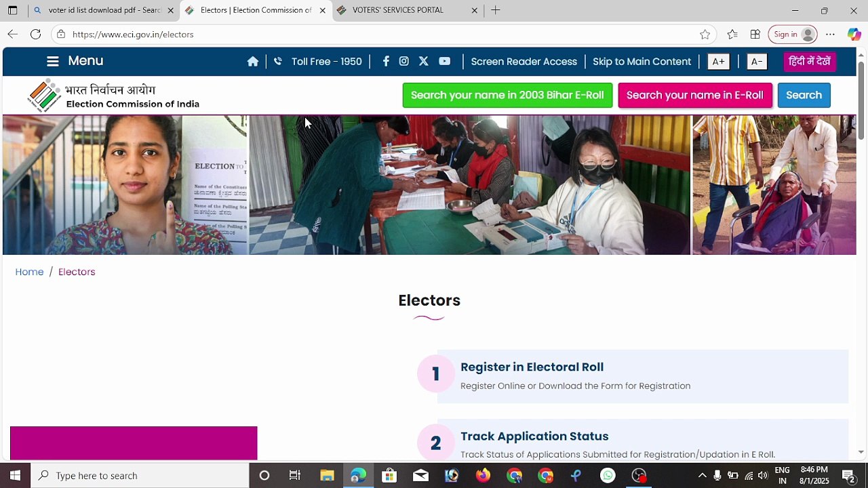The image size is (868, 488).
Task: Open the Windows Start menu
Action: pyautogui.click(x=15, y=476)
